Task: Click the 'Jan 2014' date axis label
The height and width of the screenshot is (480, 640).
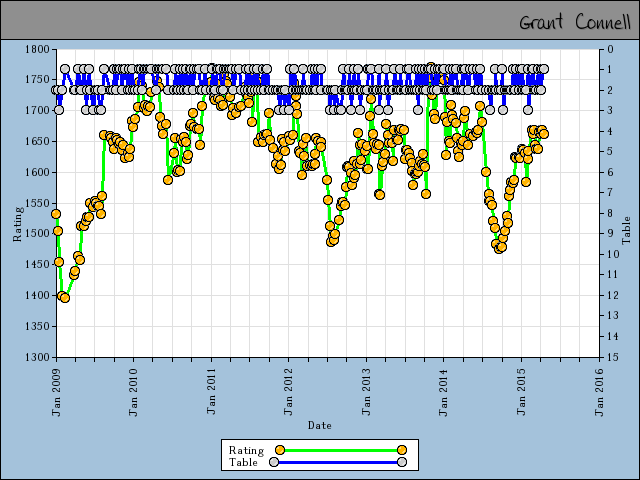Action: pos(444,392)
